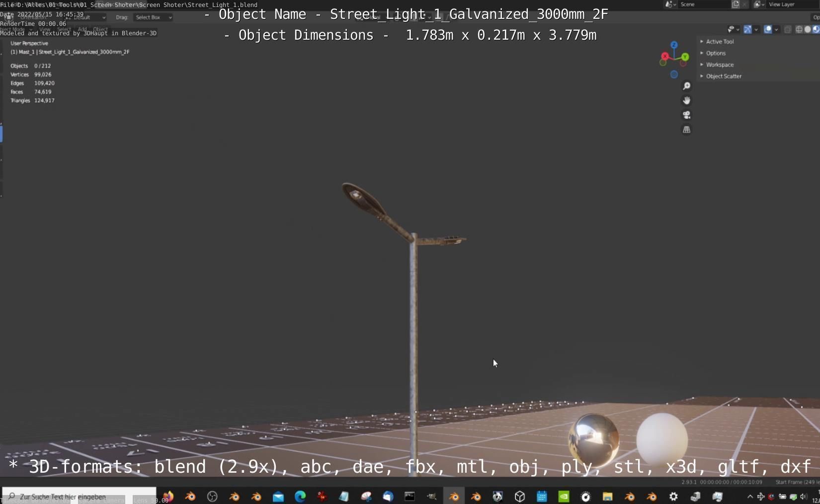Viewport: 820px width, 504px height.
Task: Select solid viewport shading
Action: 808,29
